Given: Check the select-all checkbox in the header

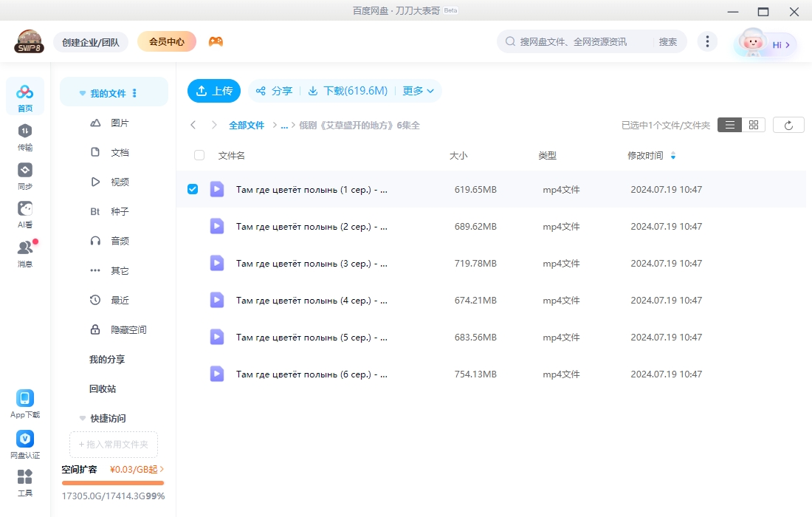Looking at the screenshot, I should coord(198,155).
